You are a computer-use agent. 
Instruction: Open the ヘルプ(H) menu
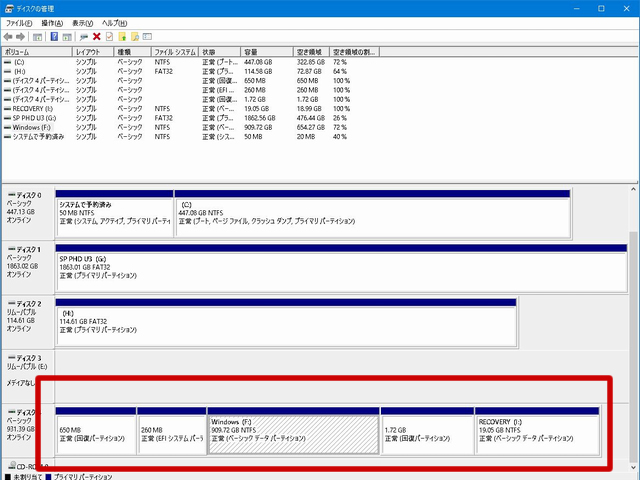click(x=116, y=22)
